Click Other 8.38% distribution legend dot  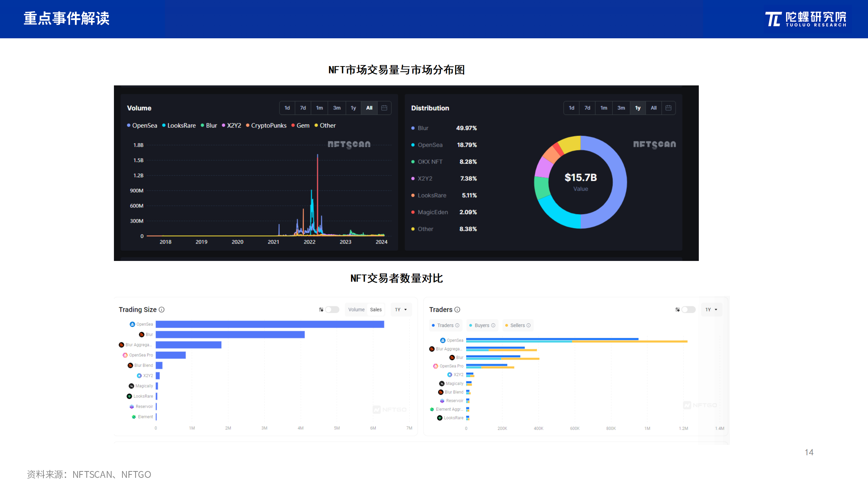pos(413,229)
